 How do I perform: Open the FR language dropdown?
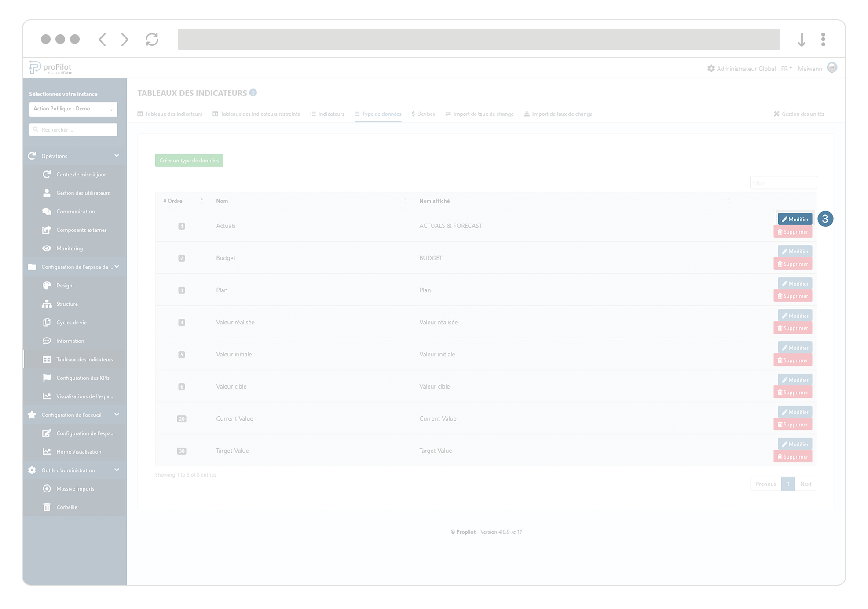pyautogui.click(x=786, y=69)
